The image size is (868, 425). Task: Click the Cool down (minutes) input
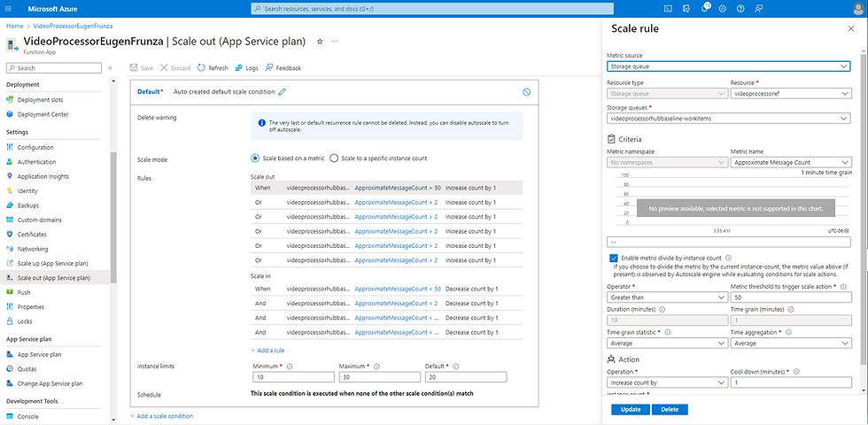790,382
